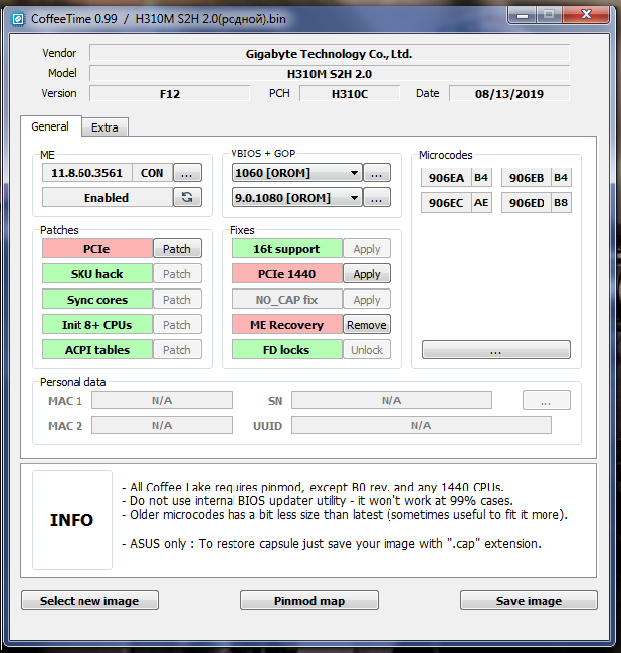The height and width of the screenshot is (653, 621).
Task: Open the GOP 9.0.1080 [OROM] dropdown
Action: (297, 197)
